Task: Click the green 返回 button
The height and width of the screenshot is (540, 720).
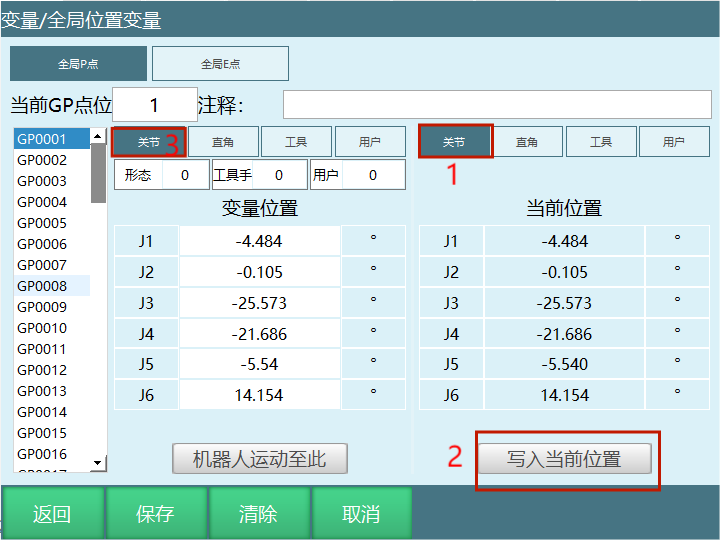Action: click(x=52, y=514)
